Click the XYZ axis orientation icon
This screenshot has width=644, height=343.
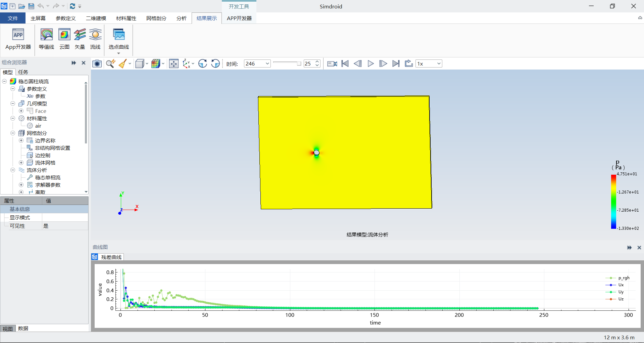click(186, 63)
